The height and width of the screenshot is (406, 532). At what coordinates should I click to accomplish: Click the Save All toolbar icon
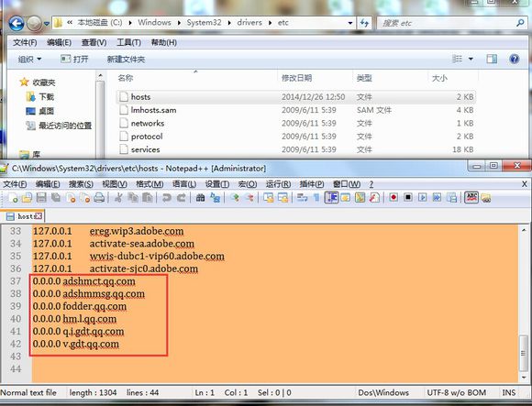click(x=56, y=197)
